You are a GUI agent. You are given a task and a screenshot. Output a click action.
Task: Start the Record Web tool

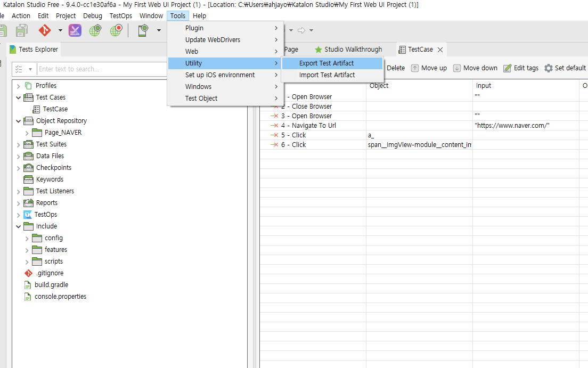pyautogui.click(x=116, y=30)
